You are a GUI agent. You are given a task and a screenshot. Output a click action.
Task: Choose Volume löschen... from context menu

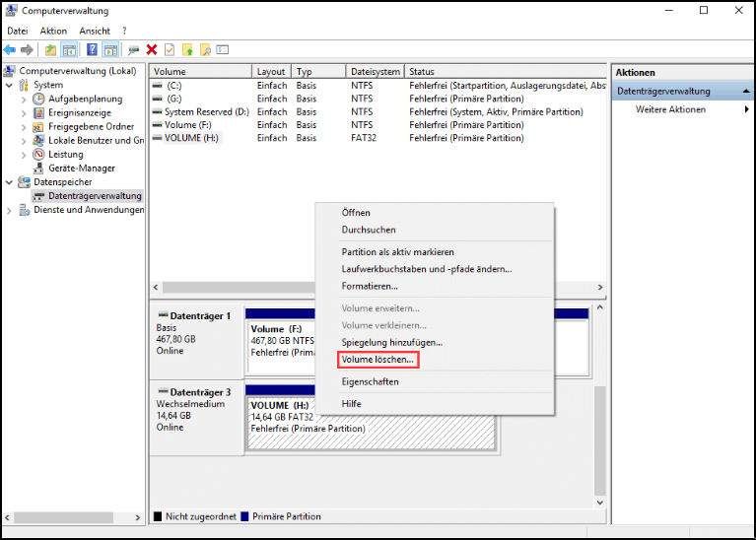point(378,360)
